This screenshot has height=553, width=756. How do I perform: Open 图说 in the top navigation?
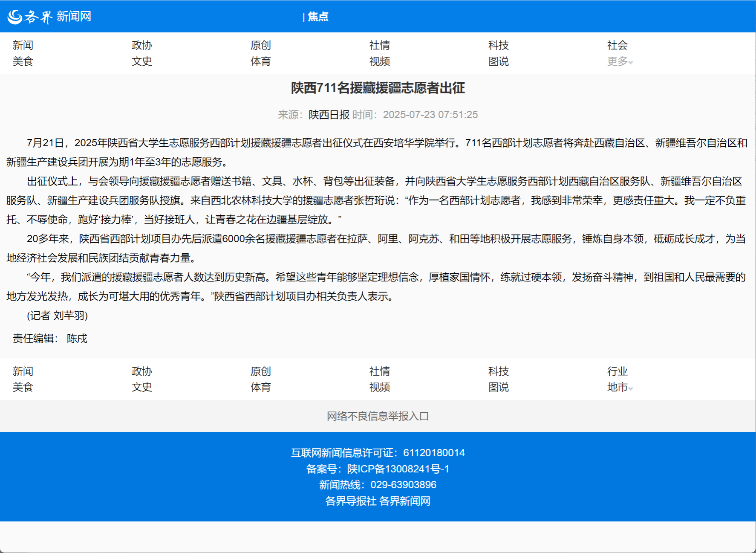pyautogui.click(x=498, y=61)
